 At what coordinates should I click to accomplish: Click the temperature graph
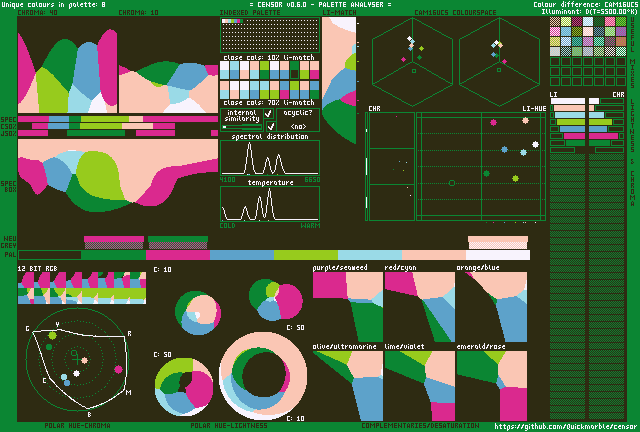pos(270,204)
